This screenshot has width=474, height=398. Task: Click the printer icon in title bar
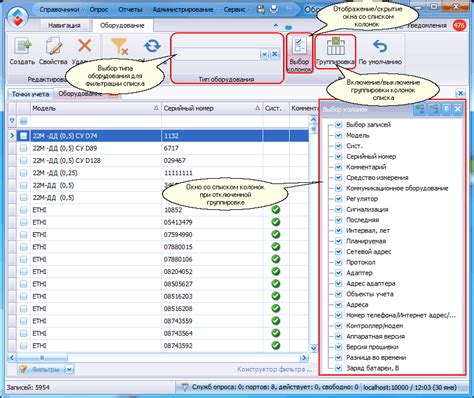(274, 9)
